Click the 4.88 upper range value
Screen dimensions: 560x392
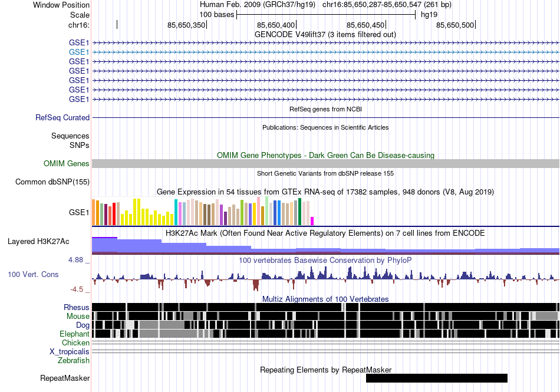pyautogui.click(x=75, y=260)
